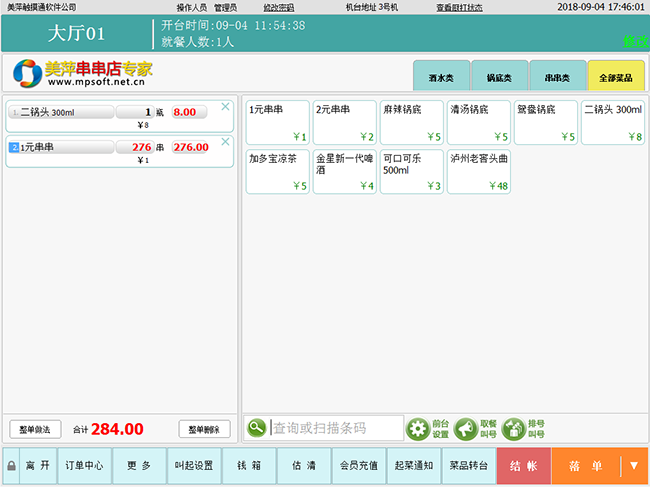The image size is (650, 487).
Task: Select the 串串类 category tab
Action: tap(558, 76)
